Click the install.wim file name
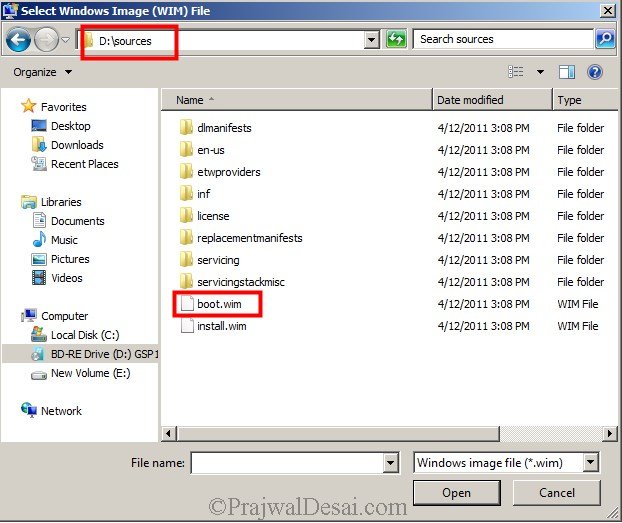 (x=221, y=326)
